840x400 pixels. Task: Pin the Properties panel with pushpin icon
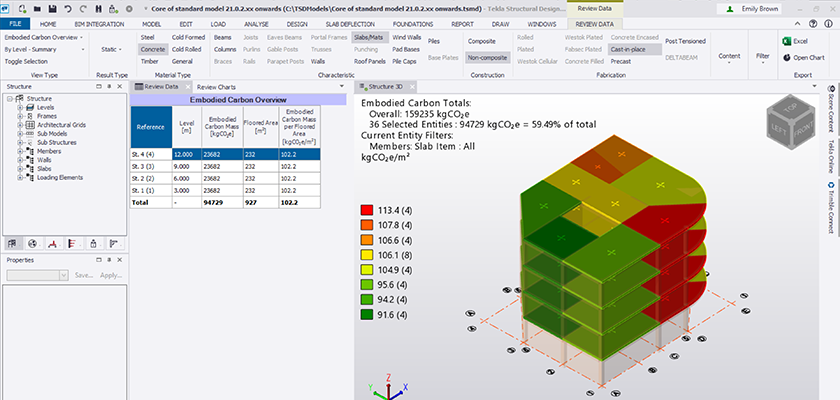click(x=109, y=260)
